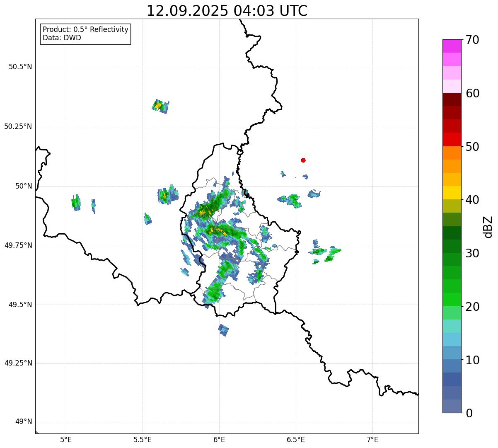Click the small radar echo south of 49.5°N near 6°E
Screen dimensions: 498x448
[x=223, y=330]
